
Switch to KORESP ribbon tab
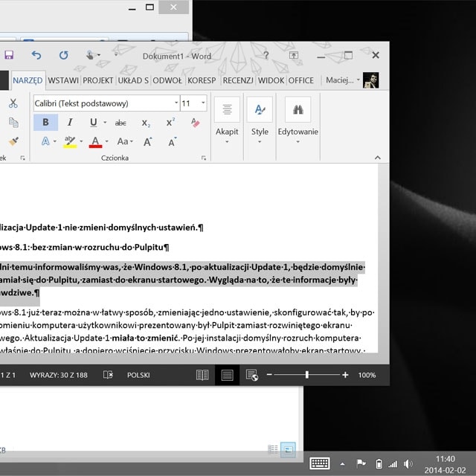202,80
